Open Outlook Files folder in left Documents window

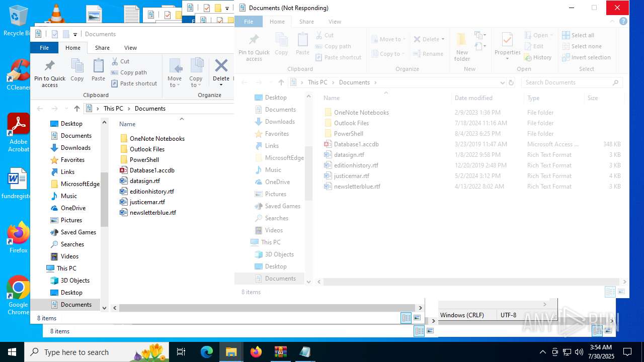[x=142, y=149]
